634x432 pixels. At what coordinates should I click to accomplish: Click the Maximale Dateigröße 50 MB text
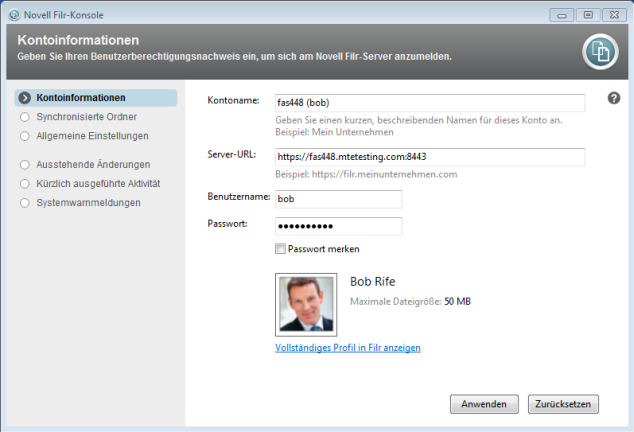coord(410,301)
